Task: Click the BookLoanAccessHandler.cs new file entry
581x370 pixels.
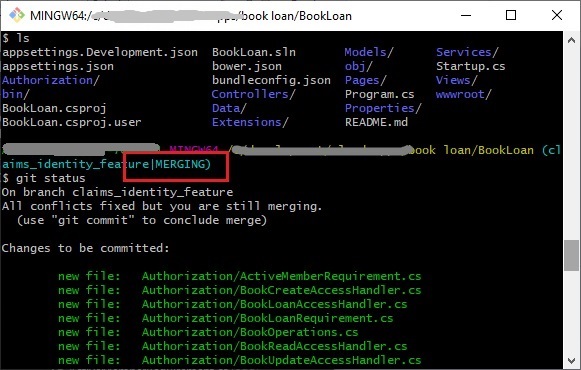Action: point(232,304)
